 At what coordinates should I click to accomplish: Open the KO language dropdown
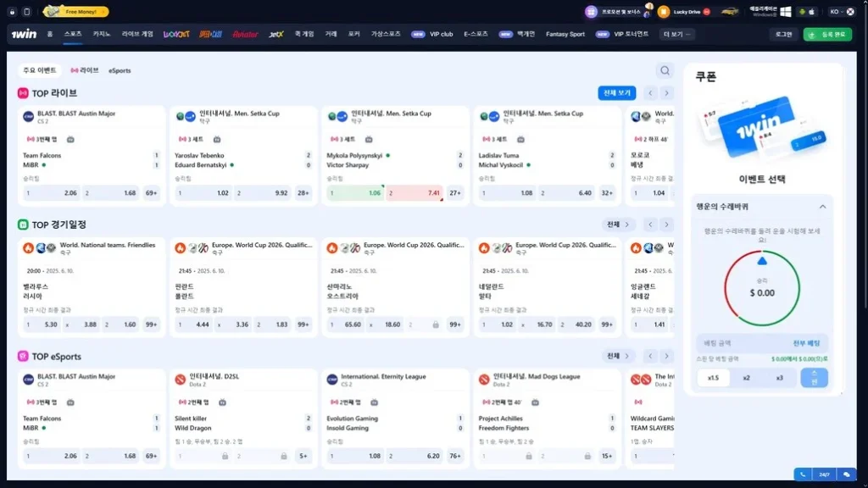(839, 12)
